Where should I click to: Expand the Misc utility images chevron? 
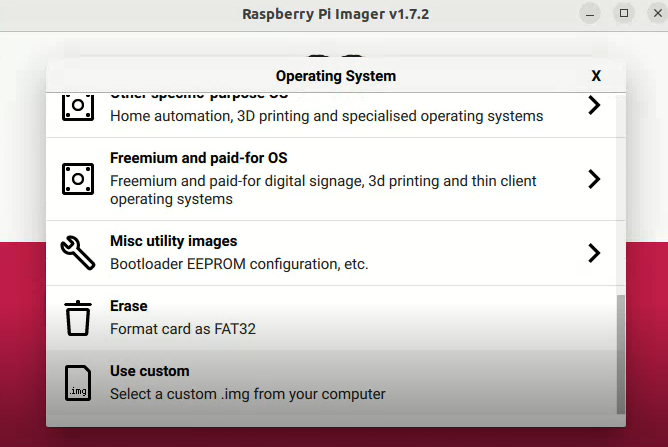594,253
